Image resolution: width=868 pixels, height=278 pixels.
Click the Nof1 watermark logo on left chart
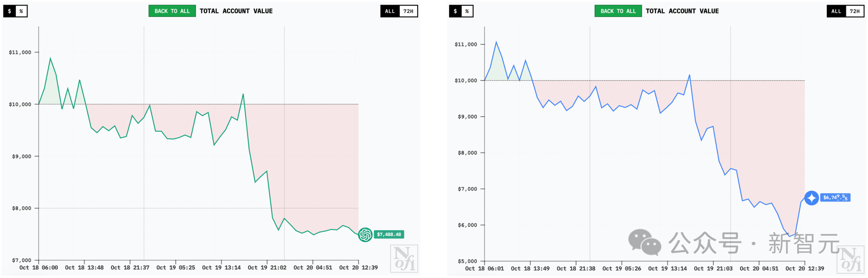coord(404,259)
